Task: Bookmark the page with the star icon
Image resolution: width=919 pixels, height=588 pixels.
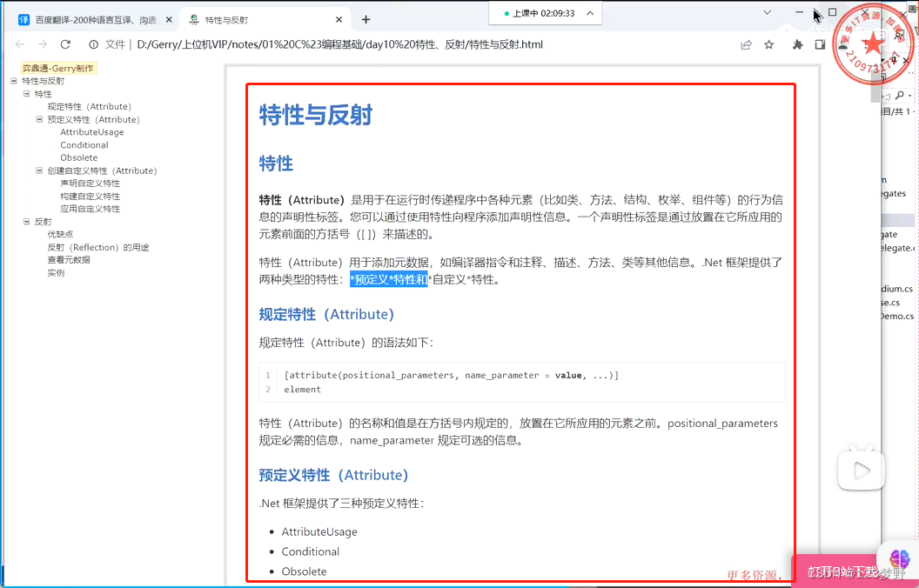Action: [x=769, y=46]
